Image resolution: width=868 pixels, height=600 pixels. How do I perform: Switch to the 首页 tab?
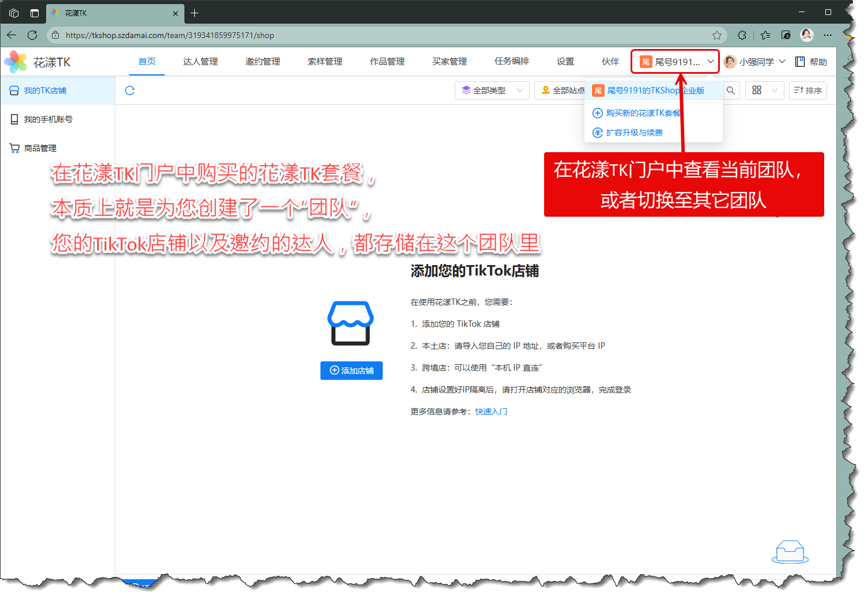click(147, 61)
